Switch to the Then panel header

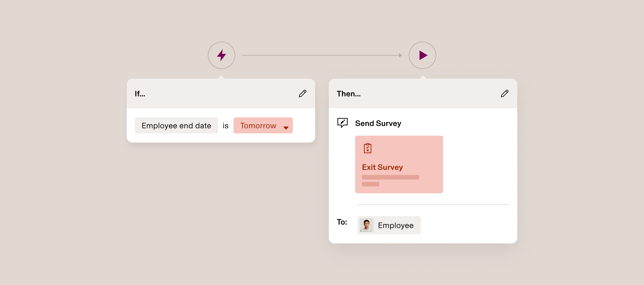349,93
